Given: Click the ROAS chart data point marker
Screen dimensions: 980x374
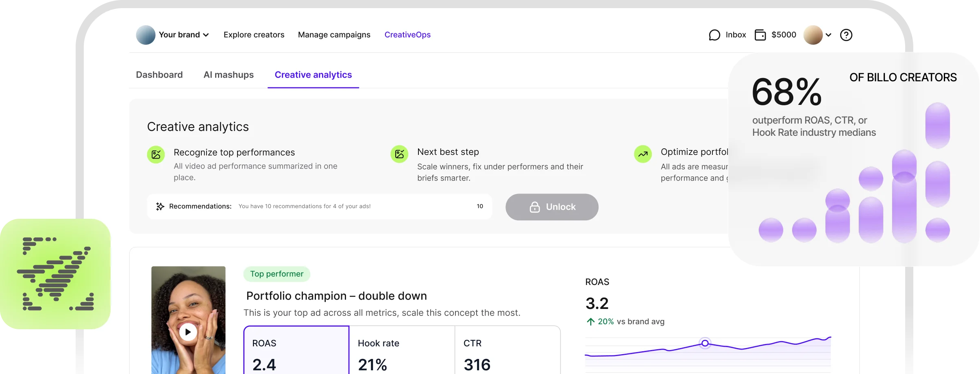Looking at the screenshot, I should point(705,344).
